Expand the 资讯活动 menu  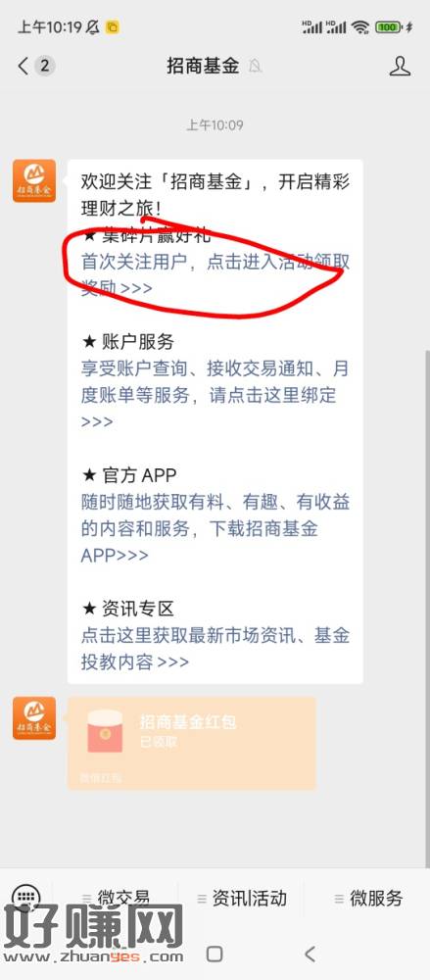[x=242, y=899]
